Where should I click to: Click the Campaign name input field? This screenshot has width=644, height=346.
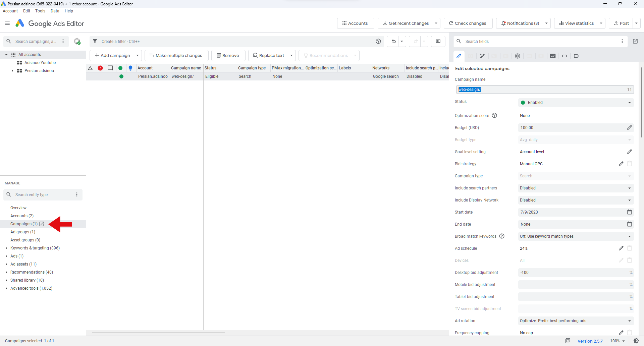[x=545, y=90]
